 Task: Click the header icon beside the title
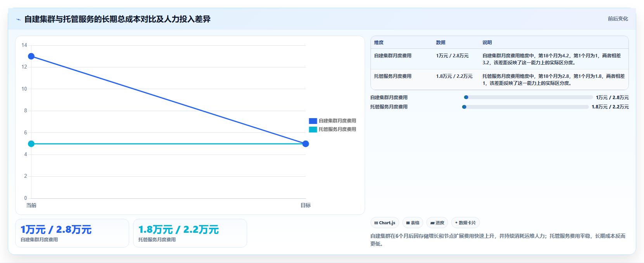coord(18,19)
